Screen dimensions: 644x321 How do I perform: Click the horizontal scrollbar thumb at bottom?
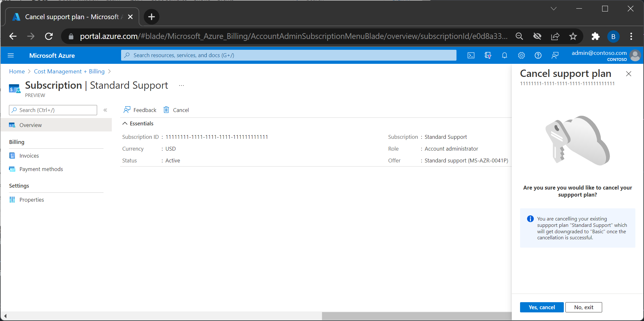point(417,316)
